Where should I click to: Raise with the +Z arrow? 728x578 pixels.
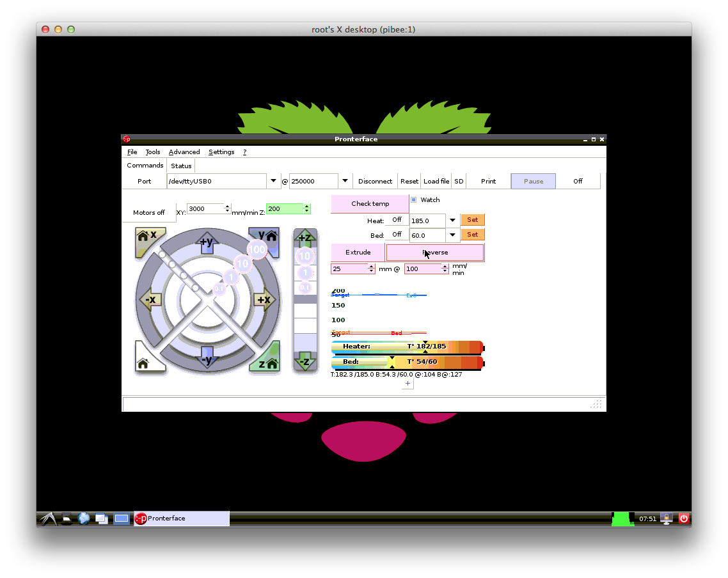(305, 238)
